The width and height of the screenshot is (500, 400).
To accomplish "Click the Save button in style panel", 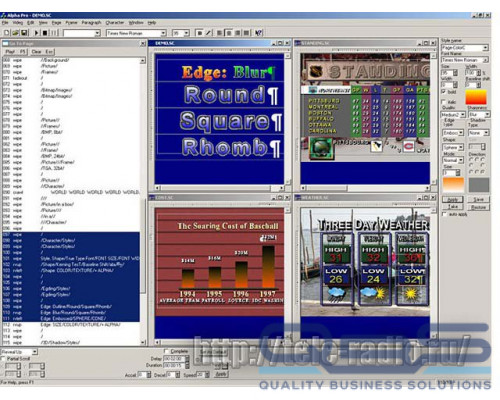I will 479,199.
